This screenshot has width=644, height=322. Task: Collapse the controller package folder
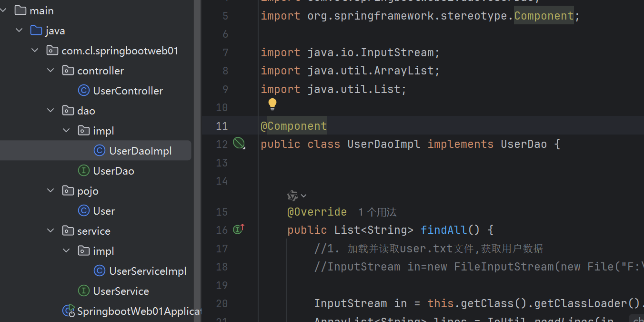51,71
